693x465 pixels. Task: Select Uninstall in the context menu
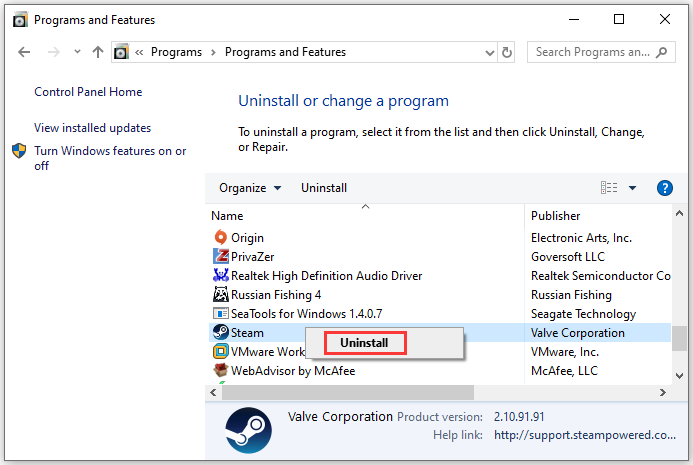point(365,343)
